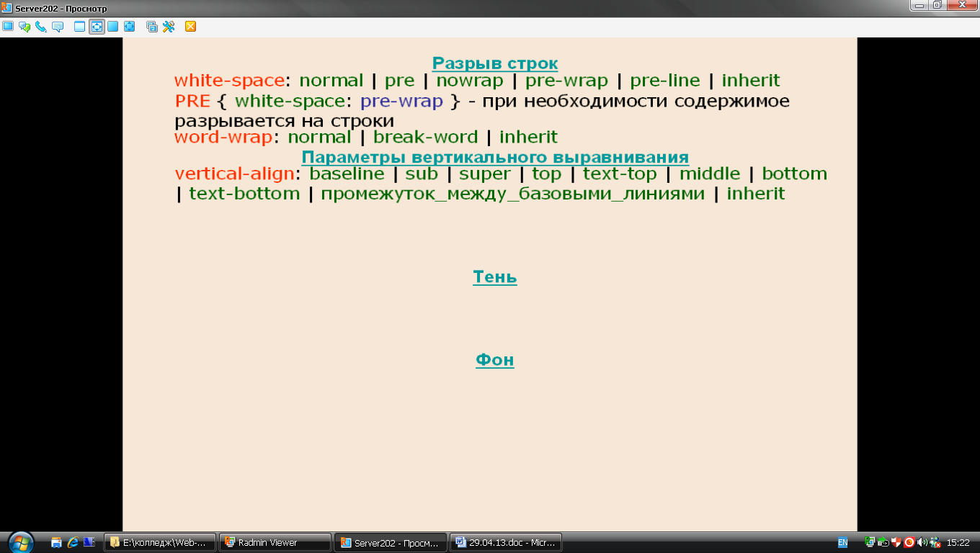Click the 'baseline' value
The width and height of the screenshot is (980, 553).
(347, 173)
